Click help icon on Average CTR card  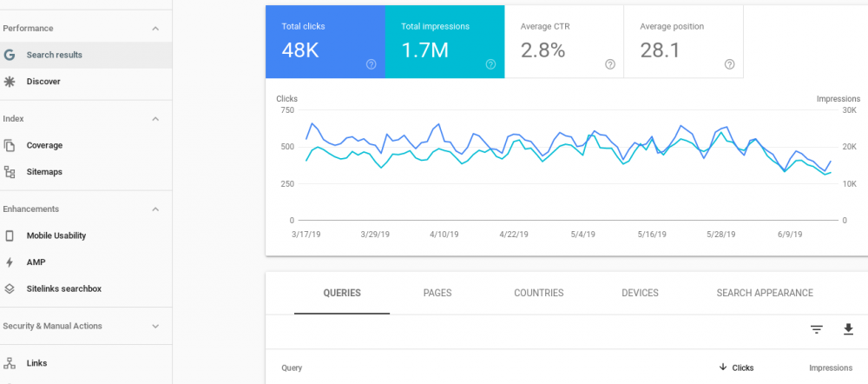click(609, 64)
